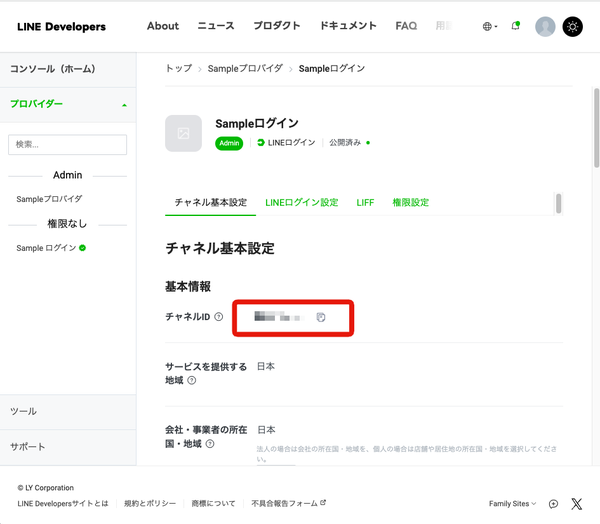Click the チャネル基本設定 page heading

click(220, 248)
